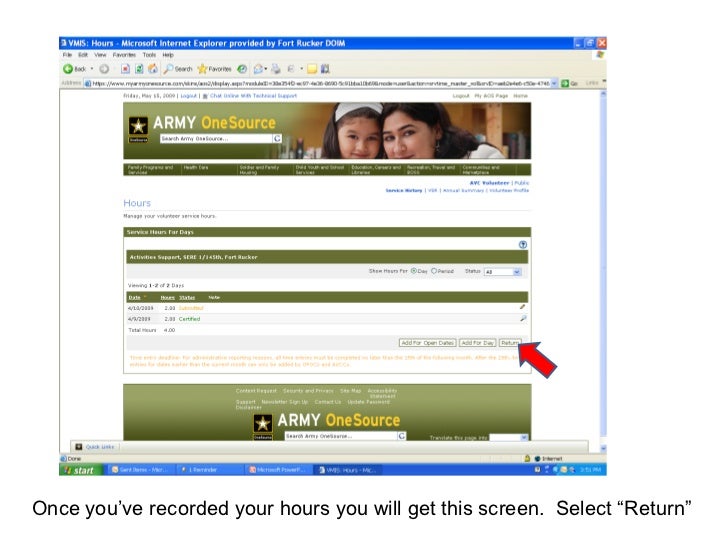The height and width of the screenshot is (546, 728).
Task: Click the AVC Volunteer link
Action: coord(489,183)
